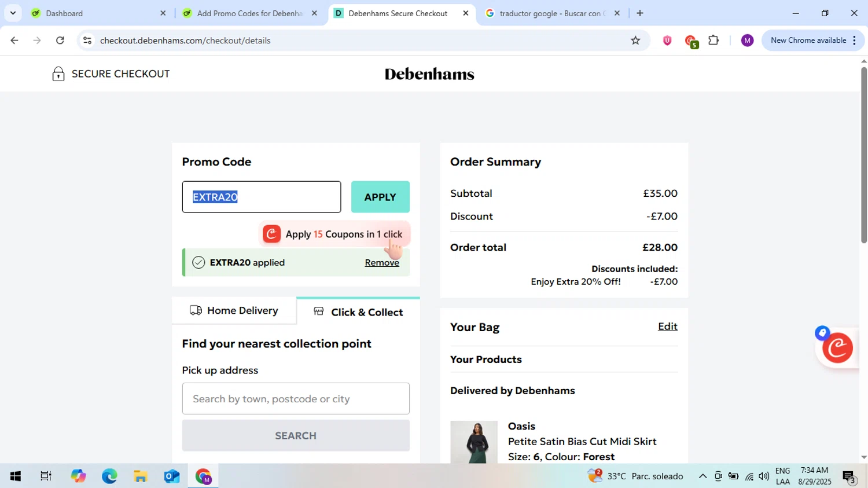Apply 15 Coupons in 1 click

[x=334, y=234]
